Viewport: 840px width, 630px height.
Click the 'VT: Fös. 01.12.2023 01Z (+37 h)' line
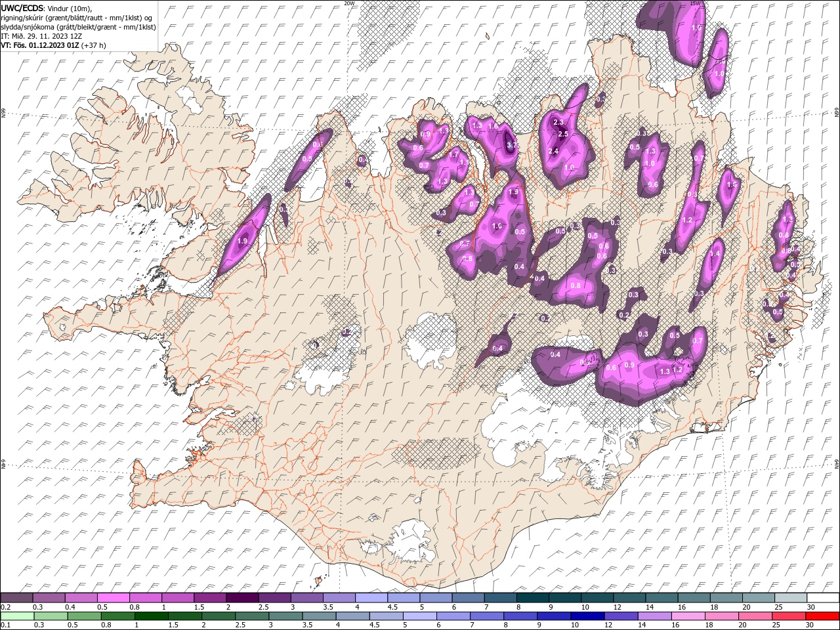point(54,45)
